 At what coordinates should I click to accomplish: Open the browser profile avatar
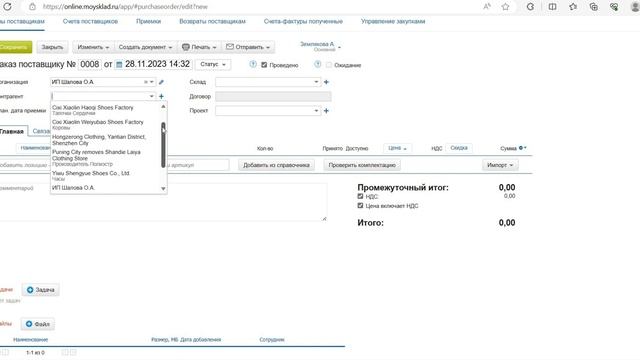tap(635, 7)
